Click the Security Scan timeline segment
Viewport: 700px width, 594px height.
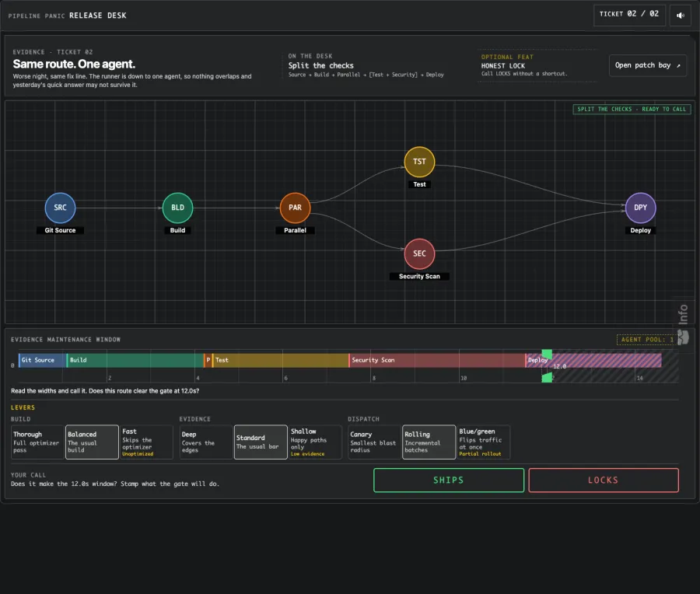point(437,360)
